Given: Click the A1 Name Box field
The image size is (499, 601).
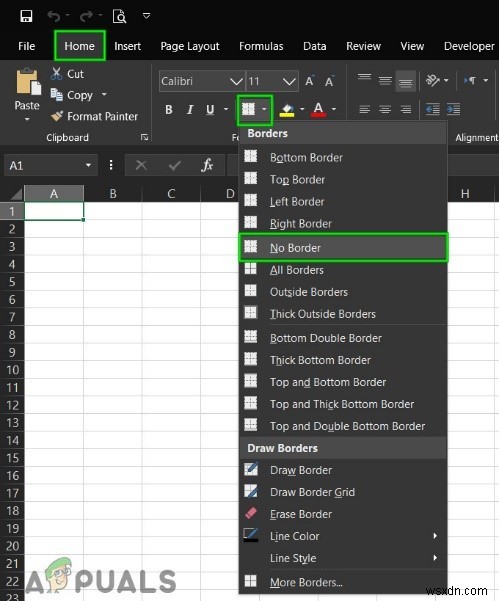Looking at the screenshot, I should pyautogui.click(x=44, y=166).
